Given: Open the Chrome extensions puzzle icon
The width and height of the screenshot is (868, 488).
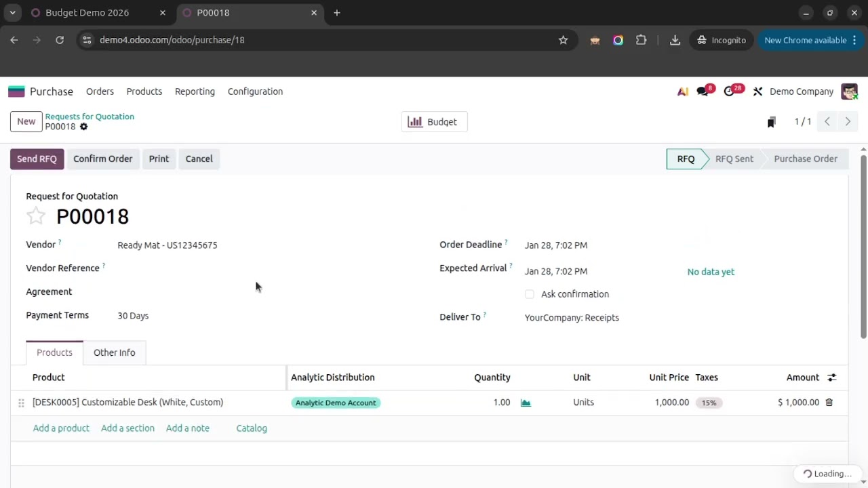Looking at the screenshot, I should point(641,40).
